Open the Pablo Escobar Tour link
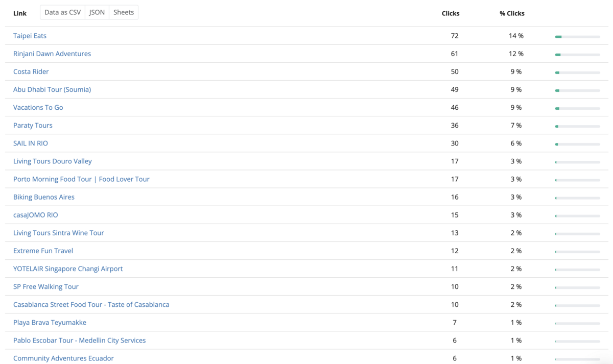This screenshot has width=613, height=364. coord(79,341)
